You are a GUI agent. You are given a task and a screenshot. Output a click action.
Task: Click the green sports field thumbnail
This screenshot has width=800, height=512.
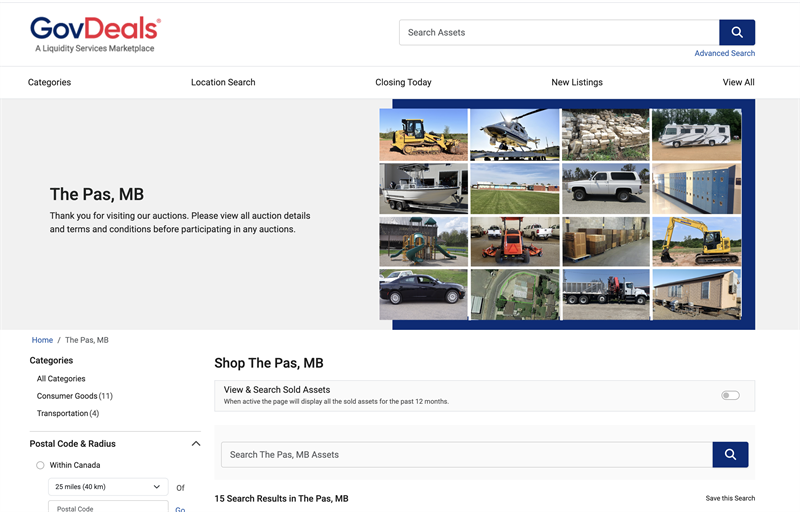(x=515, y=189)
